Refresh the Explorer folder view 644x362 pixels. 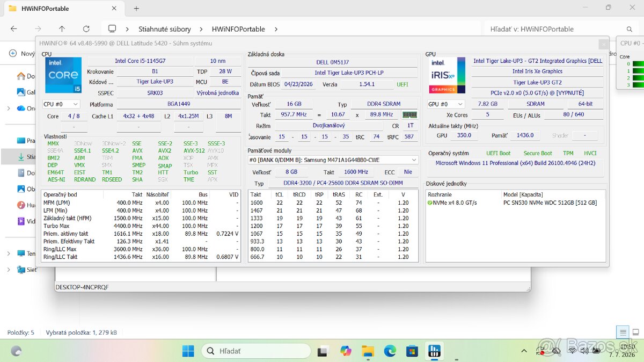tap(86, 29)
